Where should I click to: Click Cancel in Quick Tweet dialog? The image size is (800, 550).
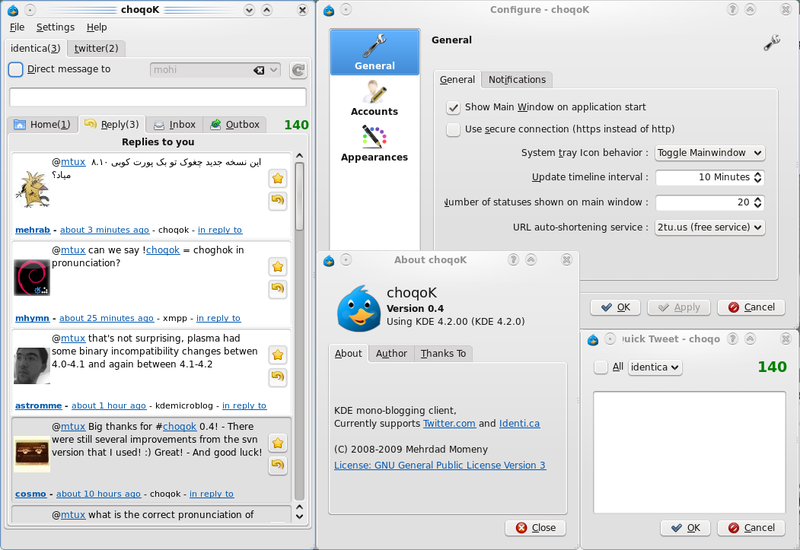751,528
